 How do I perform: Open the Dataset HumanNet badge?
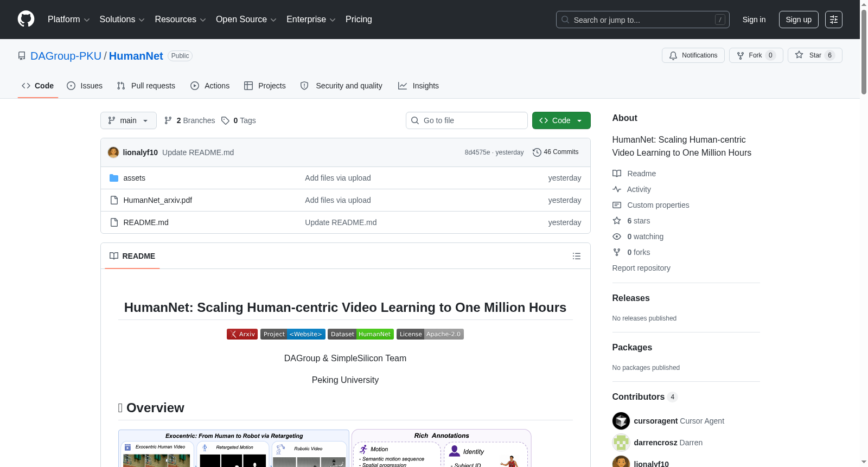[x=361, y=334]
